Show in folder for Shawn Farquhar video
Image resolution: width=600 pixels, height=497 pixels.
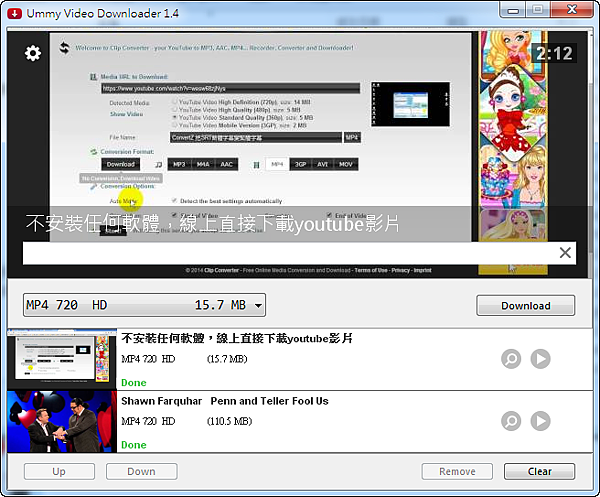(511, 421)
